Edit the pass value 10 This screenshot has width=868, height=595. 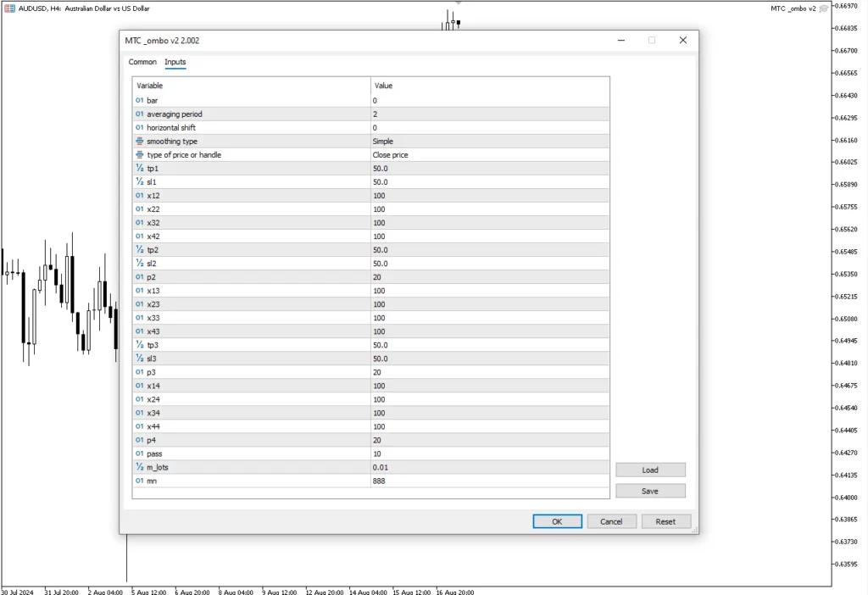point(490,453)
